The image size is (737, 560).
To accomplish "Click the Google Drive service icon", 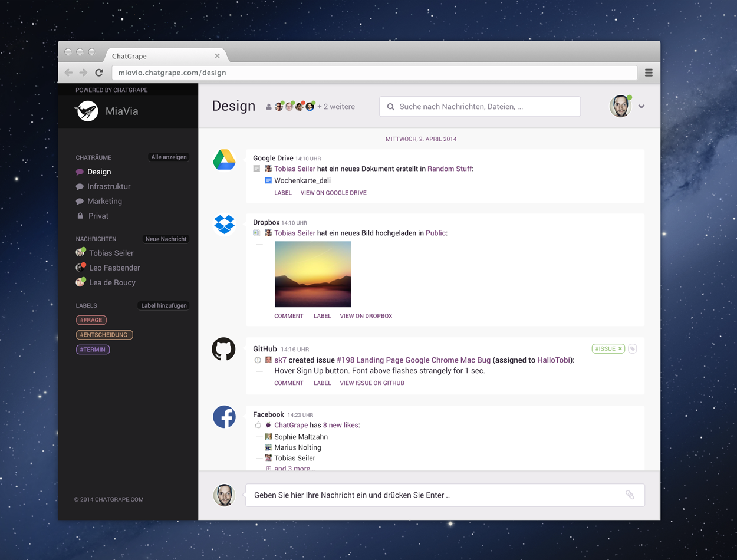I will [224, 160].
